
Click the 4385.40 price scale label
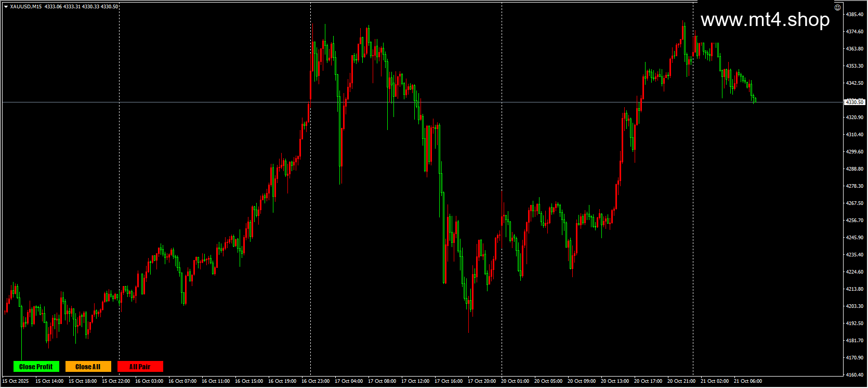(855, 15)
